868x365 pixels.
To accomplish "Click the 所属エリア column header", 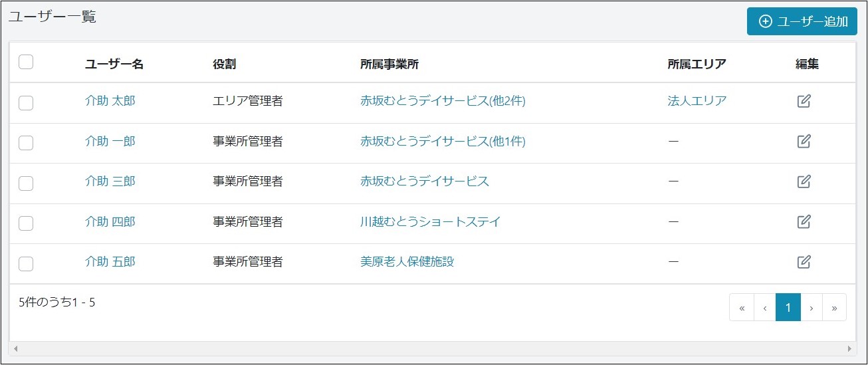I will coord(697,64).
